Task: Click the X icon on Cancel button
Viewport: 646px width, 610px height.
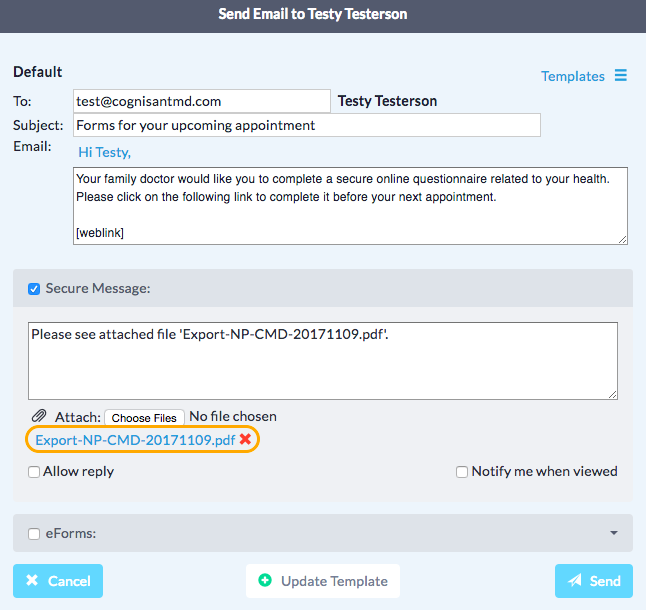Action: pos(33,581)
